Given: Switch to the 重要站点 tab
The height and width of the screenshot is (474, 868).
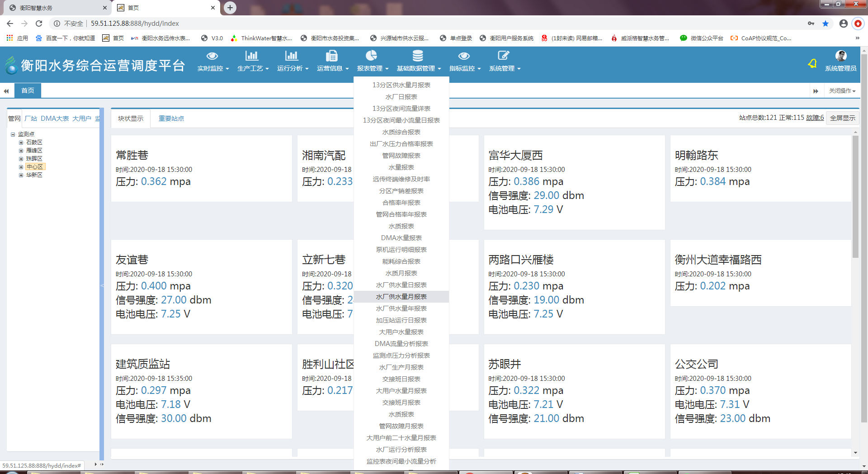Looking at the screenshot, I should click(171, 118).
